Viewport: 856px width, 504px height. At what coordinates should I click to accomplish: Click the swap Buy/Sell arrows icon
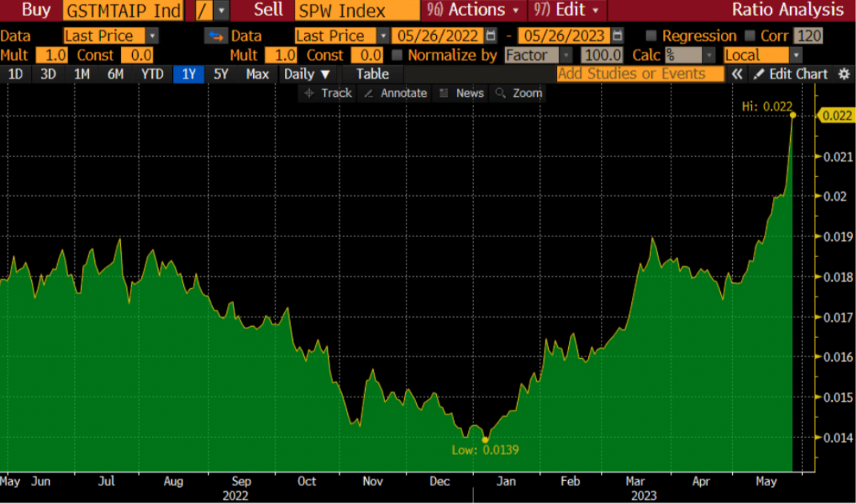[216, 36]
